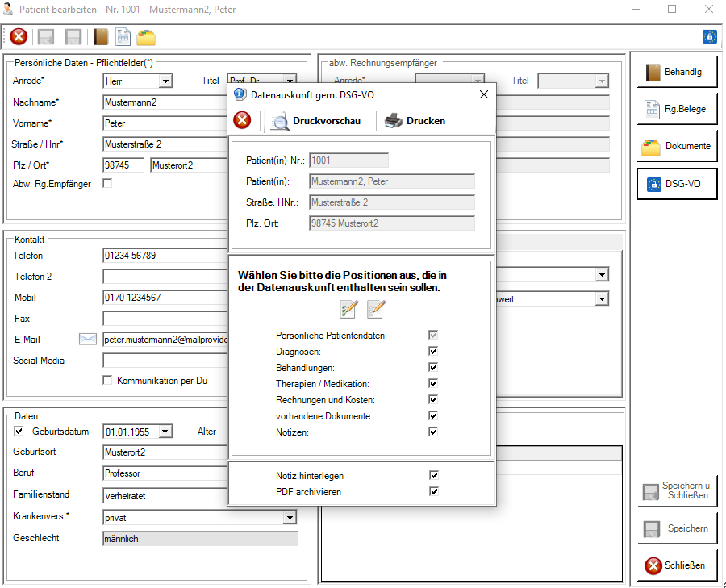Image resolution: width=726 pixels, height=588 pixels.
Task: Close the Datenauskunft dialog with X
Action: coord(484,94)
